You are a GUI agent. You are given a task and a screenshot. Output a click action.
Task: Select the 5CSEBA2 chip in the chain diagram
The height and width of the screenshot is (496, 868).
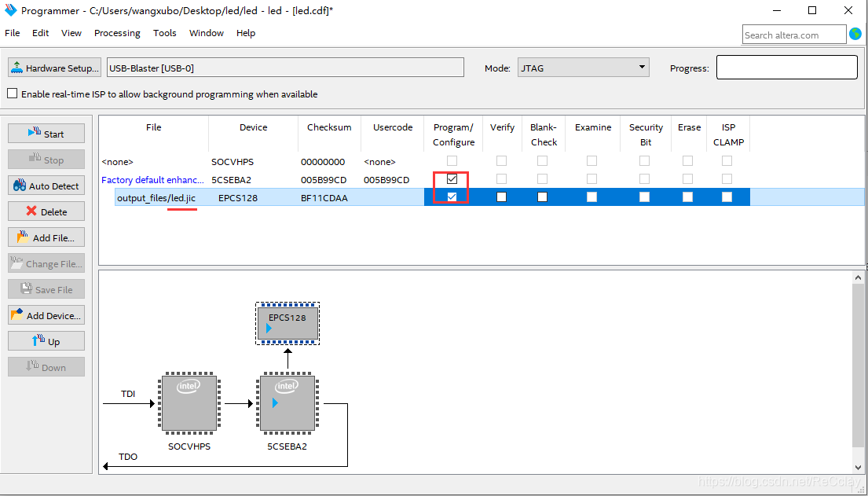pos(288,404)
